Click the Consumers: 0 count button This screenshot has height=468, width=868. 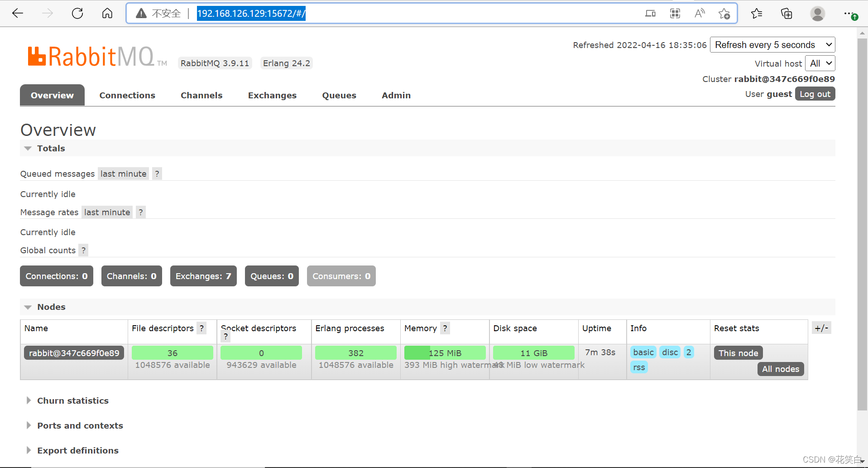[341, 276]
